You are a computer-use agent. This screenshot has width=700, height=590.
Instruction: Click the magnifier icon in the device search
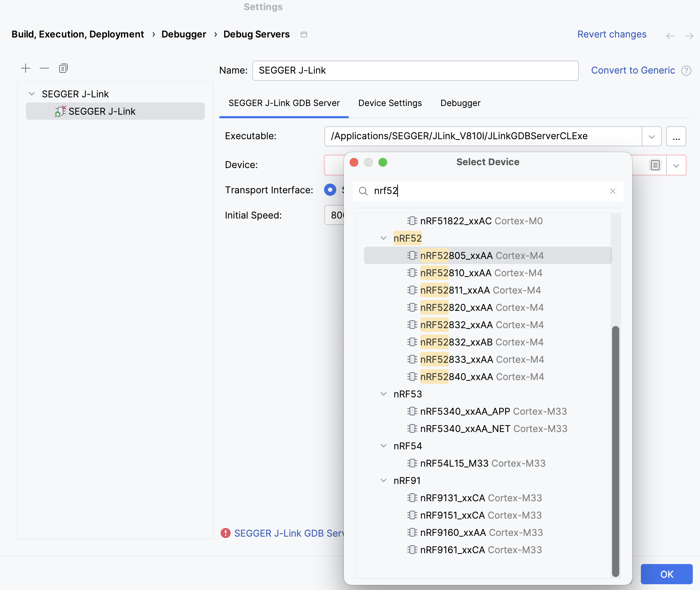[x=363, y=191]
